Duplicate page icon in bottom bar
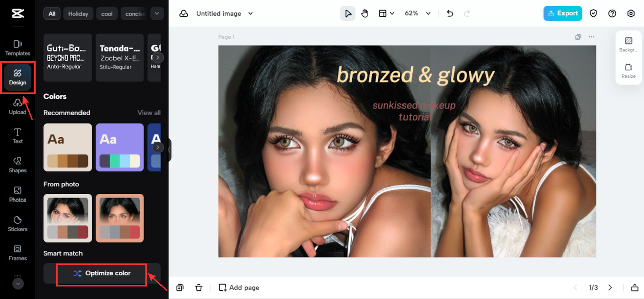 pos(180,288)
